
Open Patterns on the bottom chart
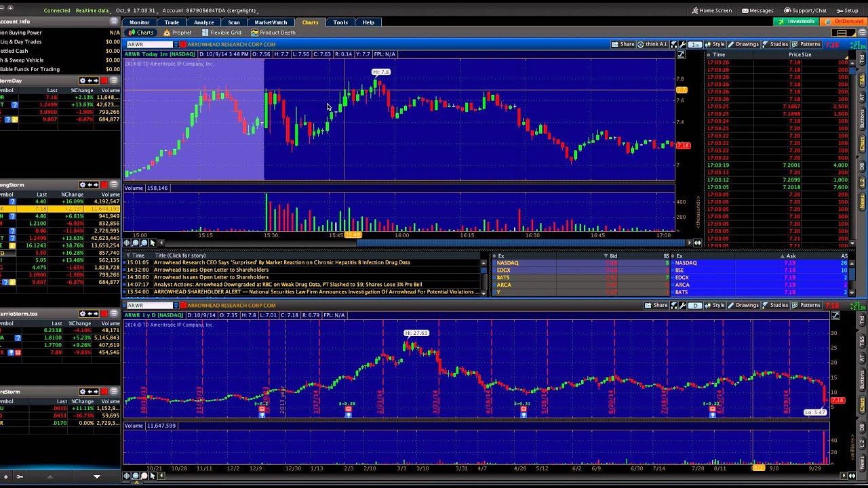[806, 305]
